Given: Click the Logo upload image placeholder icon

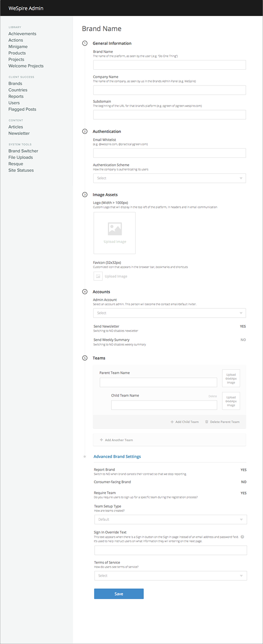Looking at the screenshot, I should (x=115, y=229).
